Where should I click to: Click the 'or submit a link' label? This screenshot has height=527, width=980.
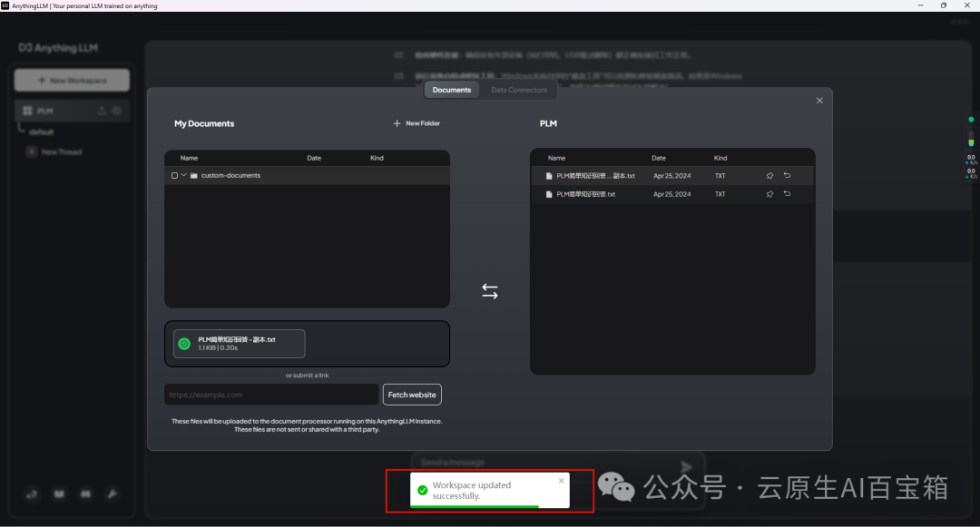[x=307, y=376]
